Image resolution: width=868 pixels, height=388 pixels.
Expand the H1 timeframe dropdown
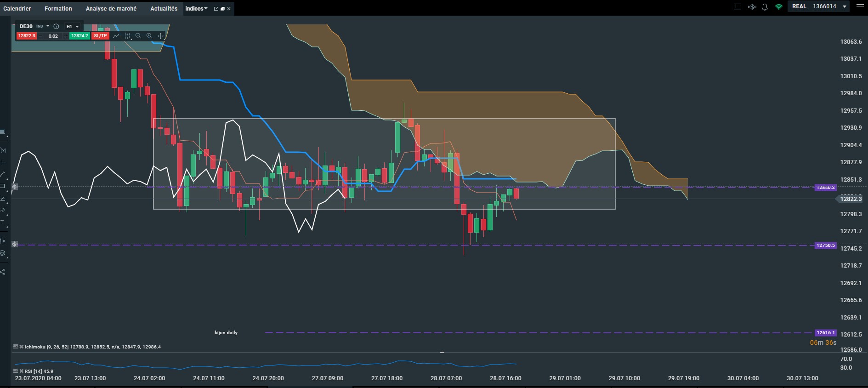73,26
